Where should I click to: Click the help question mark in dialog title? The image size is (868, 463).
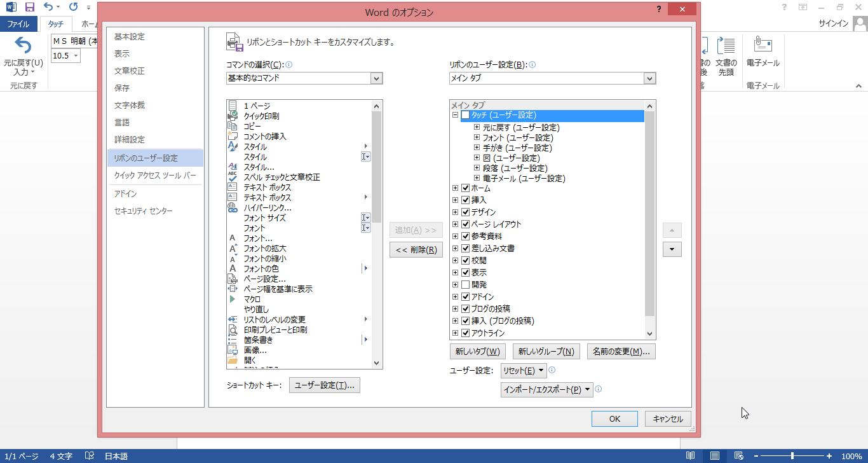coord(658,9)
